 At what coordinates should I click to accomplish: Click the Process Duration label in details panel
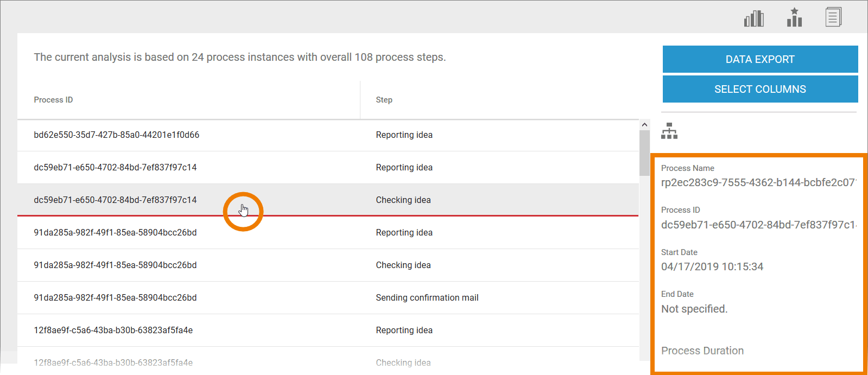[x=702, y=351]
